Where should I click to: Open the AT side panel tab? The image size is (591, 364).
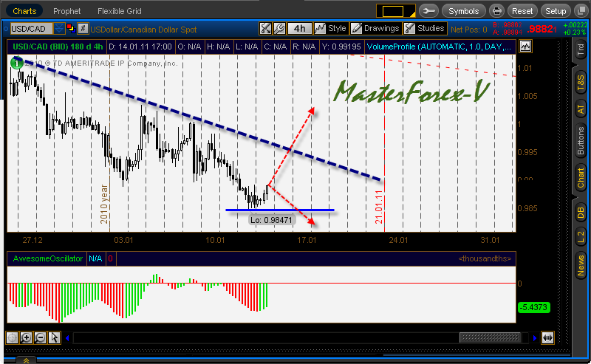coord(581,109)
